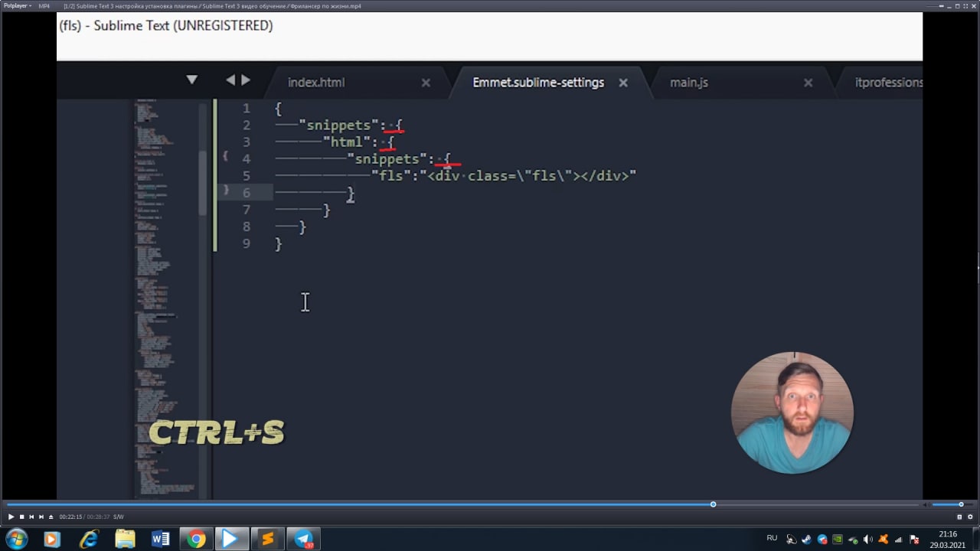Screen dimensions: 980x551
Task: Select the Emmet.sublime-settings tab
Action: [538, 83]
